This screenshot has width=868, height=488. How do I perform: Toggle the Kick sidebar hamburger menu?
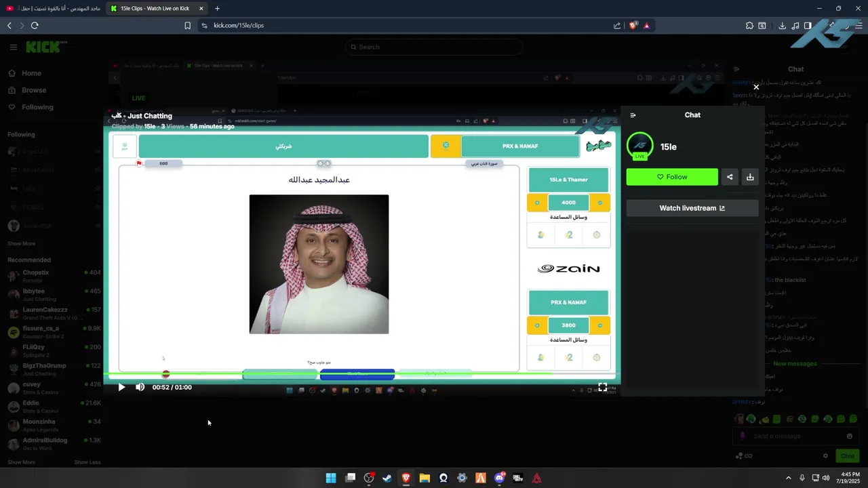click(13, 47)
